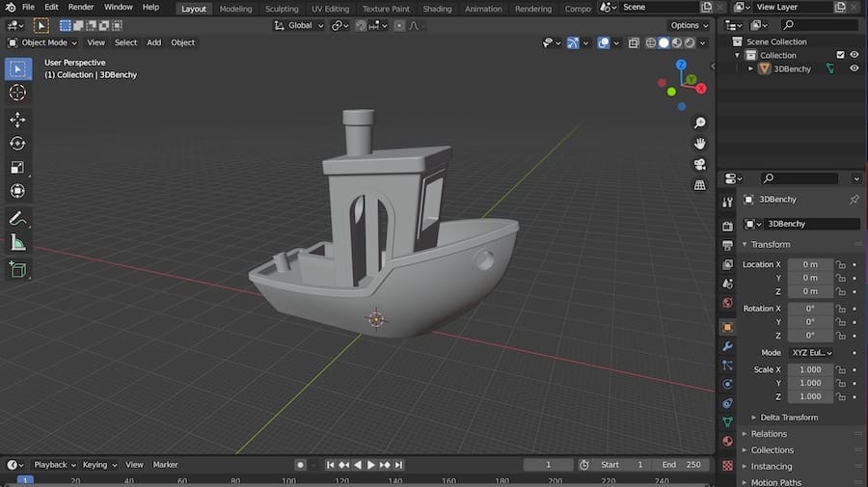
Task: Select the Rotate tool
Action: click(17, 144)
